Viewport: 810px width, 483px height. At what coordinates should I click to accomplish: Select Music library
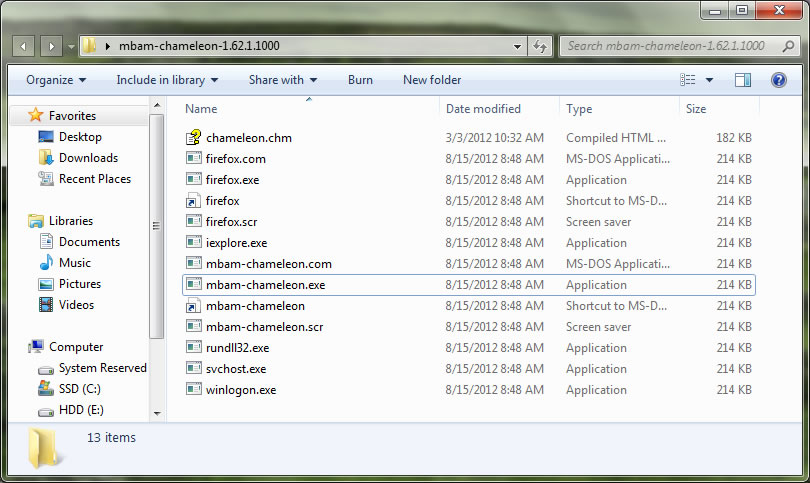(74, 262)
